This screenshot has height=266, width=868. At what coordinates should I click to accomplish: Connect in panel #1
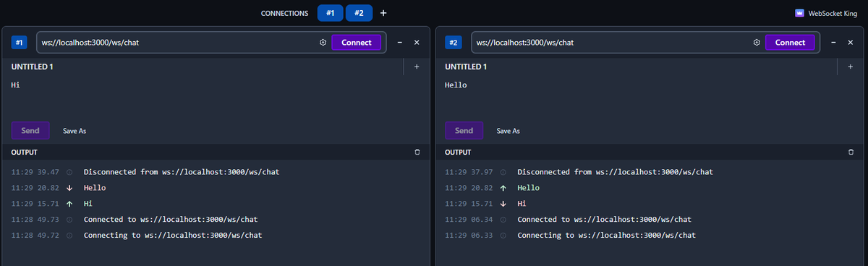(357, 43)
